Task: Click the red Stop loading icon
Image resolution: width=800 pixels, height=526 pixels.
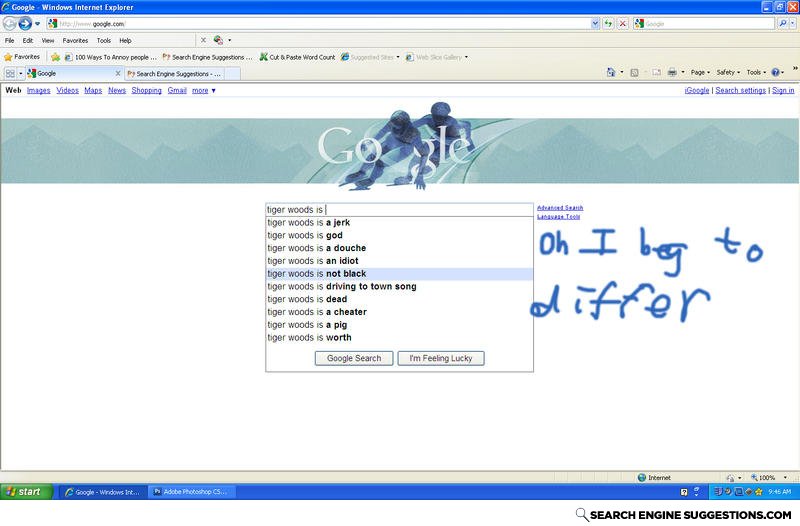Action: [622, 23]
